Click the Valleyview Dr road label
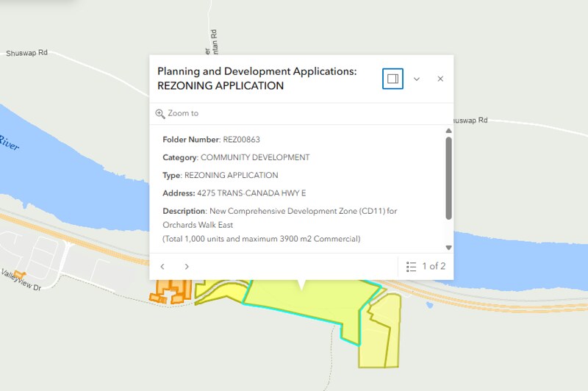Screen dimensions: 588x391 (21, 280)
